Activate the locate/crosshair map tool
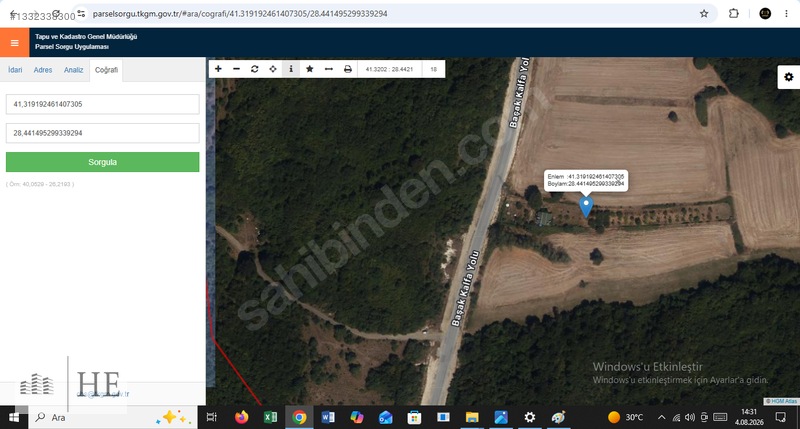This screenshot has width=800, height=429. pyautogui.click(x=273, y=69)
